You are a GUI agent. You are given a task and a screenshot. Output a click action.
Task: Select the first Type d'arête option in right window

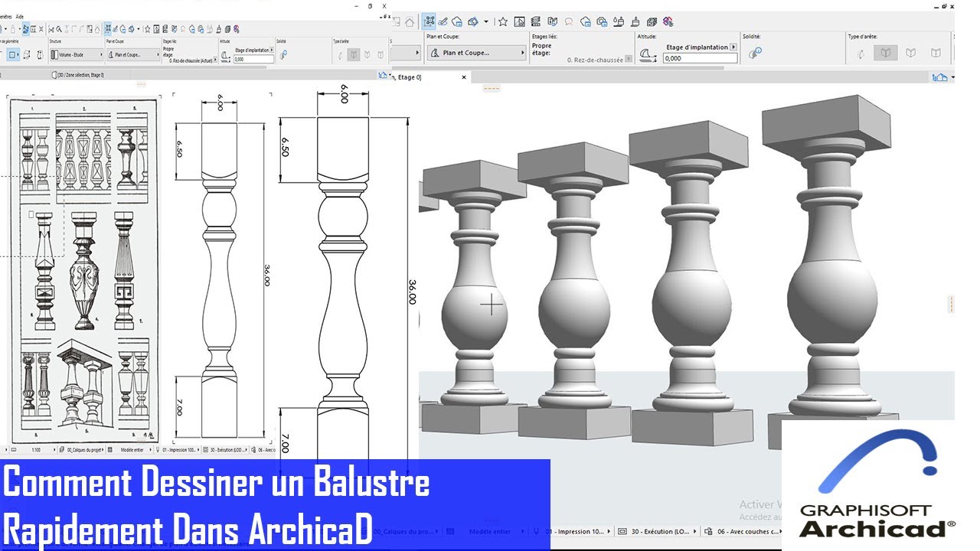[861, 53]
